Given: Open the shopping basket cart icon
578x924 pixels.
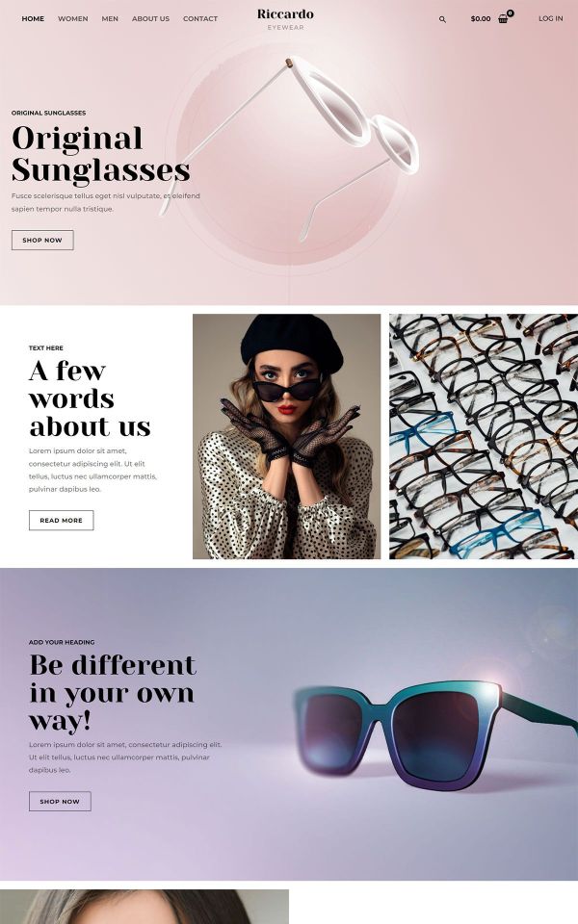Looking at the screenshot, I should [503, 19].
